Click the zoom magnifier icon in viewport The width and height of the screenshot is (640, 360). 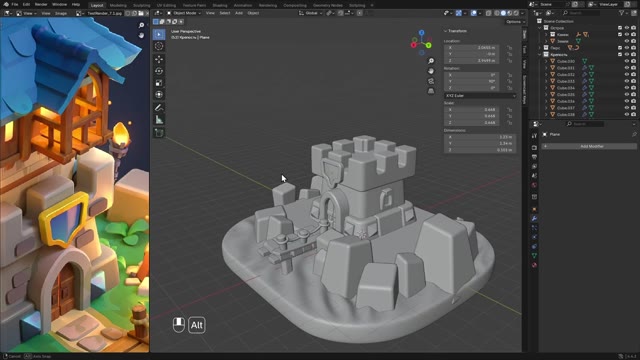tap(431, 61)
